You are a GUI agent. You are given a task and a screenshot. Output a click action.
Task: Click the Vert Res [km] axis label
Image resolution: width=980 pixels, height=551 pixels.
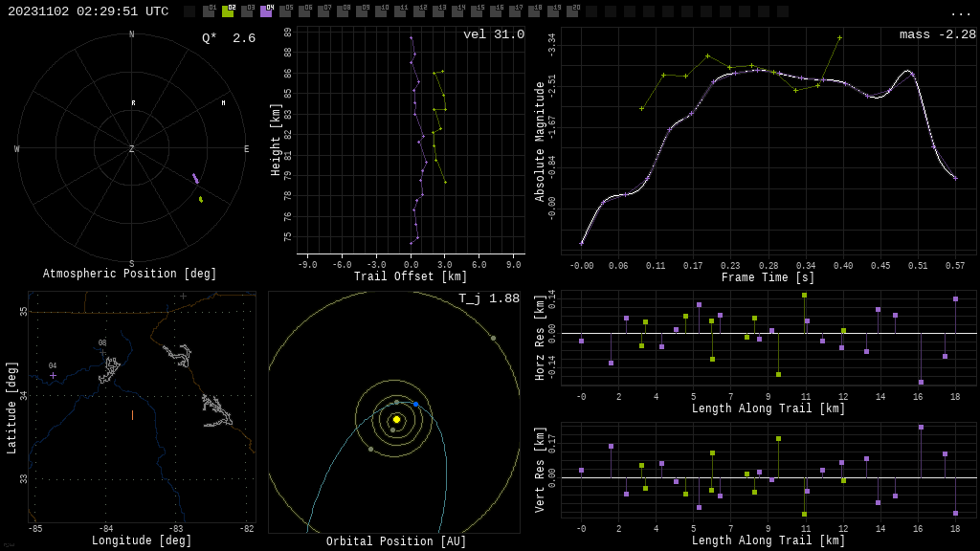tap(540, 471)
